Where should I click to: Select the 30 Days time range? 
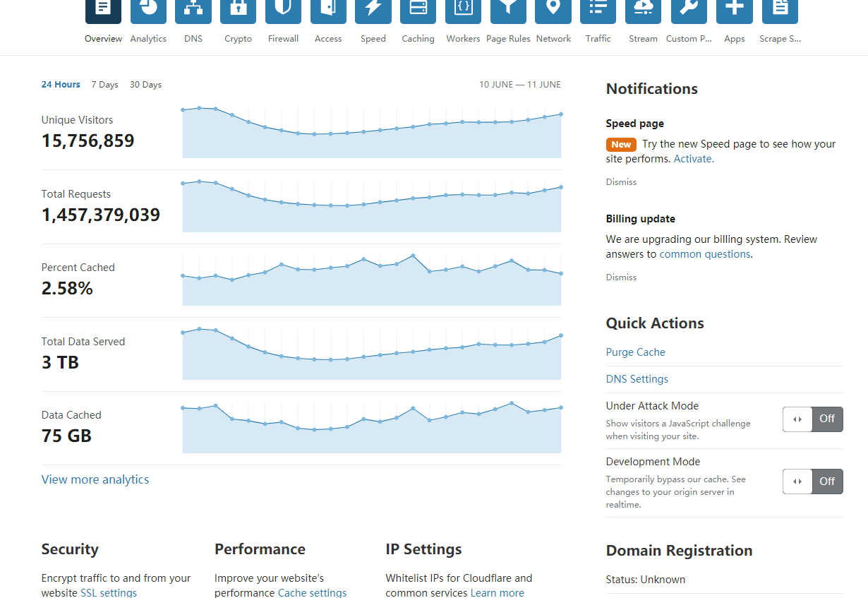[145, 85]
